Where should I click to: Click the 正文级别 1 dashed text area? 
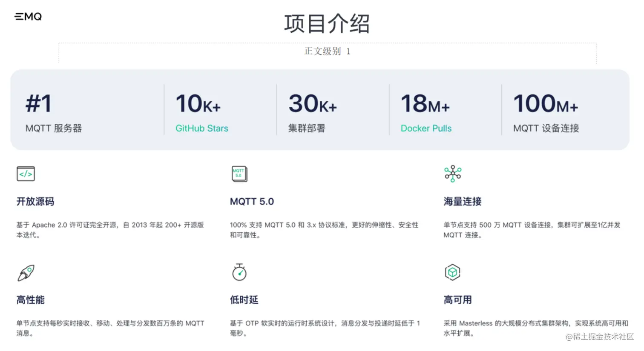(x=327, y=51)
